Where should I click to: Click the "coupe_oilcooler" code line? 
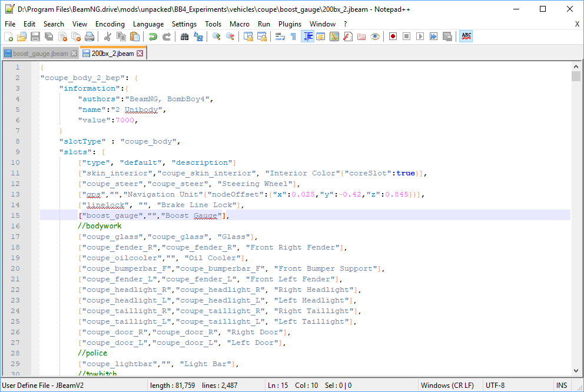coord(163,258)
